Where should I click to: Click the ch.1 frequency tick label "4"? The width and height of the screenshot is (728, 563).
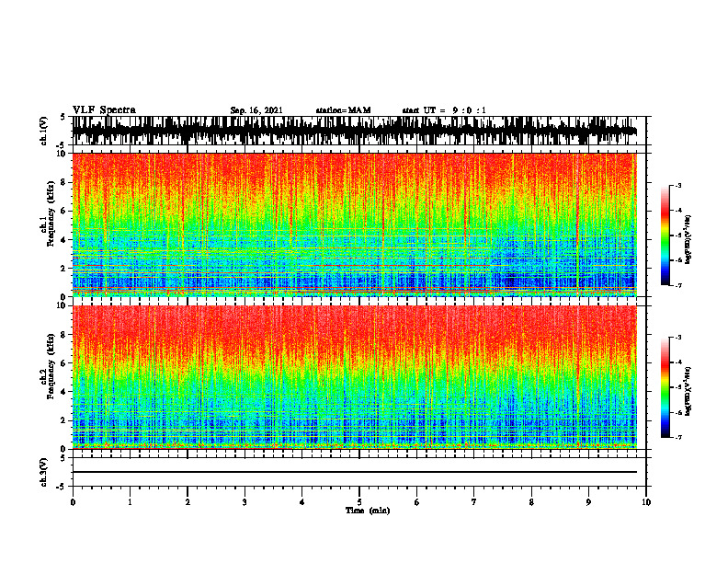63,239
